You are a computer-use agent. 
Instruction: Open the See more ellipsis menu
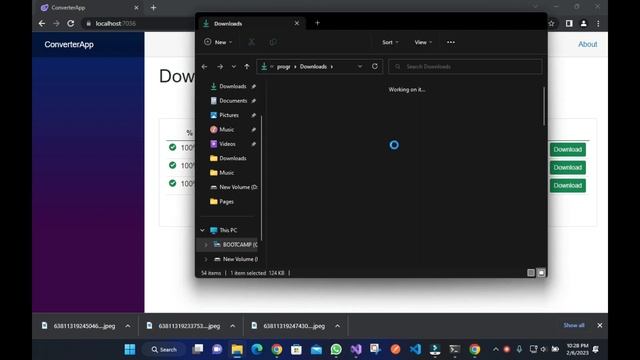click(x=451, y=42)
